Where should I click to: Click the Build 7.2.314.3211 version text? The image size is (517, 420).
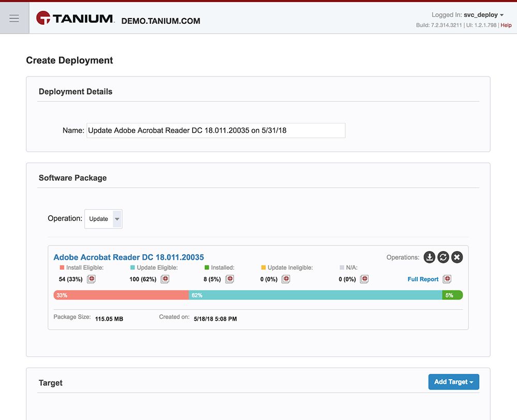(439, 25)
